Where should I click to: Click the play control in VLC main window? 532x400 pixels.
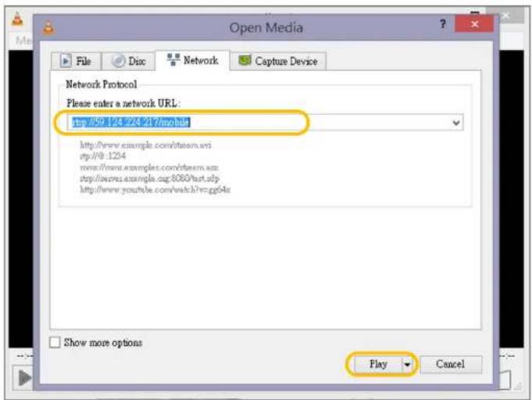coord(23,377)
